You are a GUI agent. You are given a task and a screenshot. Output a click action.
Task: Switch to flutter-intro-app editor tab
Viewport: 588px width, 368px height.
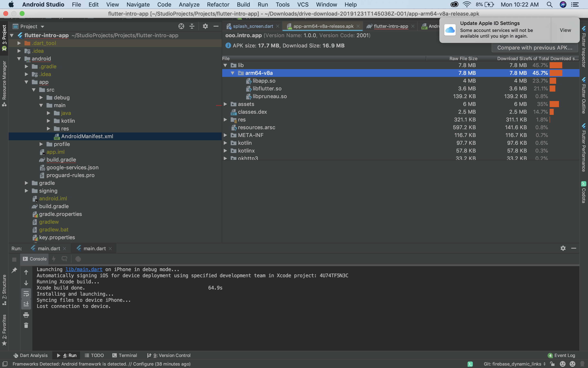tap(391, 26)
